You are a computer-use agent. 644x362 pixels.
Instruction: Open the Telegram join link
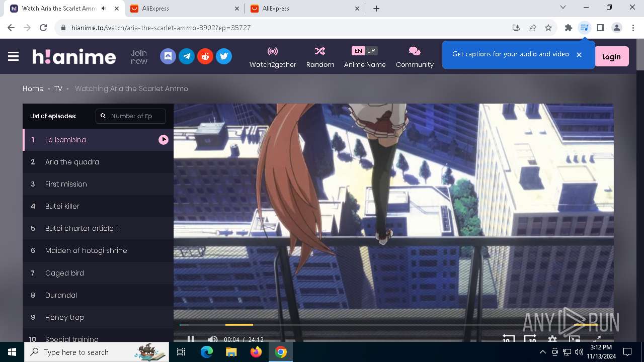(x=187, y=56)
